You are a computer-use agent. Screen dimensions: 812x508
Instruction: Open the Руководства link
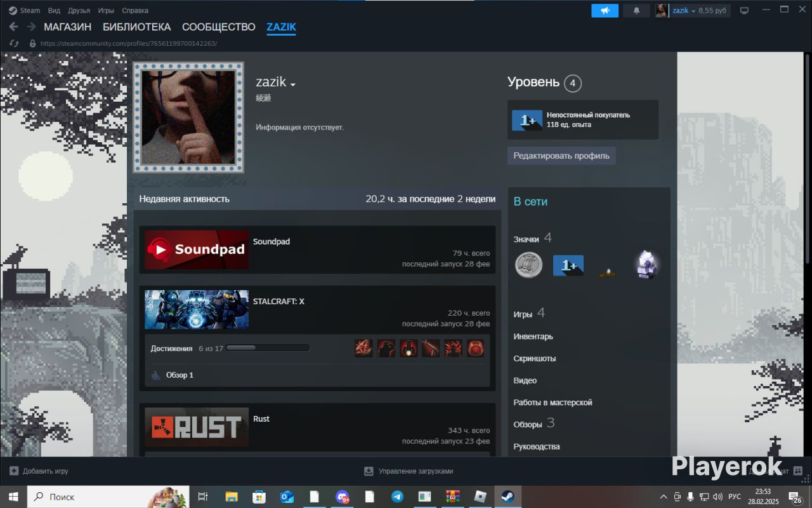point(537,446)
